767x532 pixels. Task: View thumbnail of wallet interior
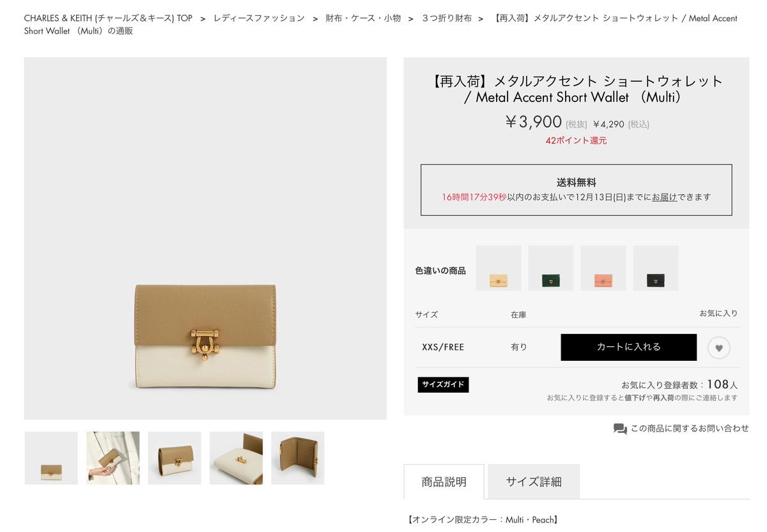298,458
